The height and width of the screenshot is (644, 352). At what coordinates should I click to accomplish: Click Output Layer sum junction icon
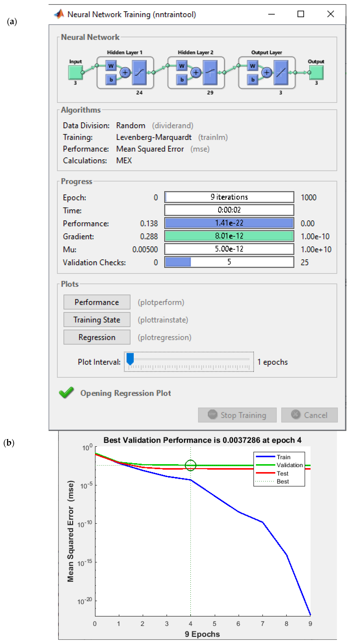click(267, 73)
